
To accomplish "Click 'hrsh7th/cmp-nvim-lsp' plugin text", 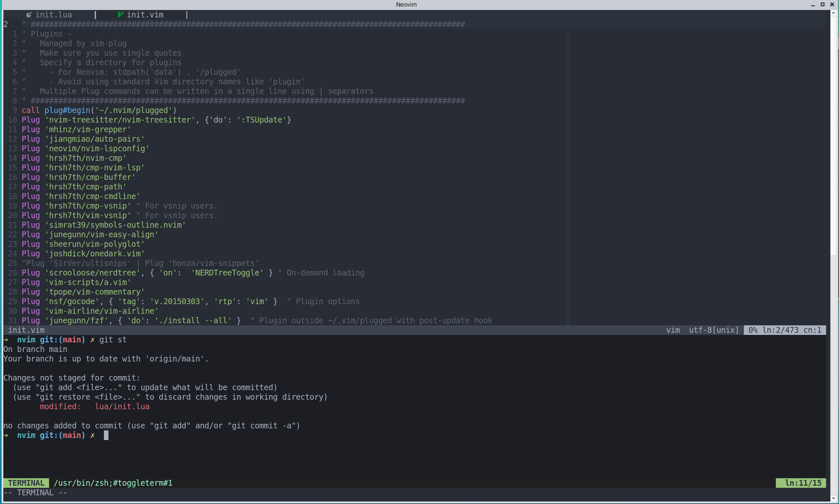I will click(x=95, y=167).
